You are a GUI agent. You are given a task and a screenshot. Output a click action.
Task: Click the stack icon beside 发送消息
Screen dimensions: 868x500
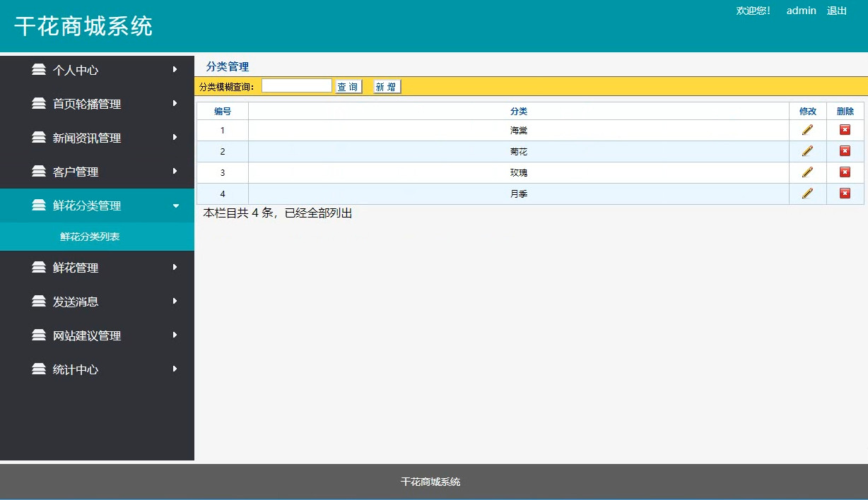coord(39,302)
